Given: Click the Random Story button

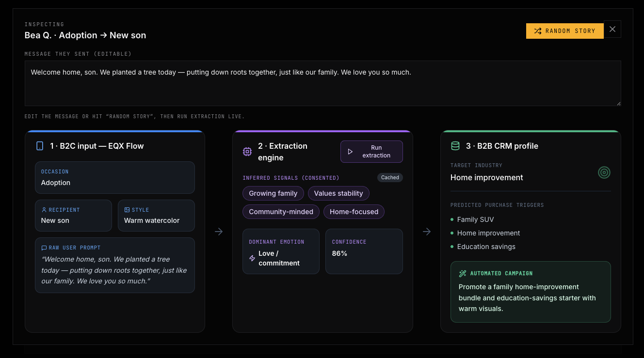Looking at the screenshot, I should (565, 31).
